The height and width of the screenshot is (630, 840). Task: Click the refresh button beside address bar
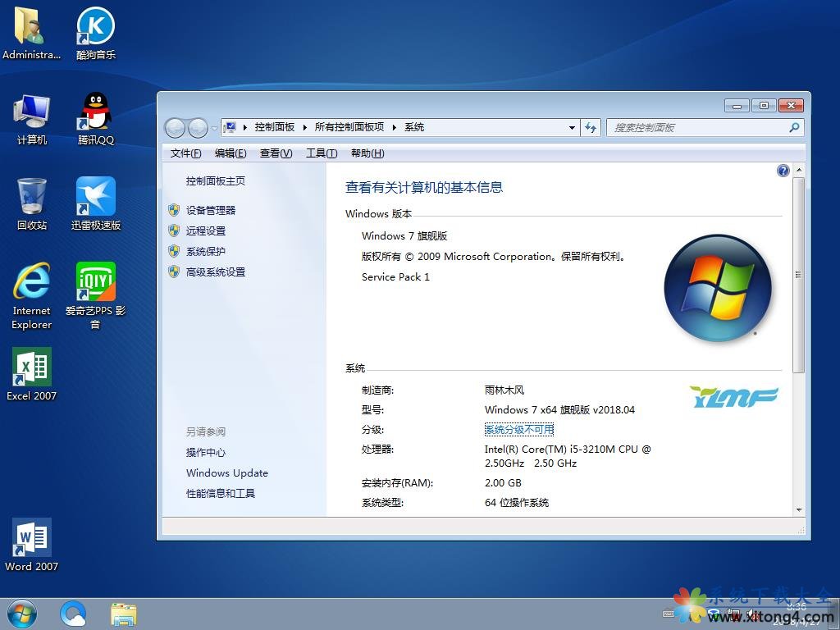tap(591, 128)
